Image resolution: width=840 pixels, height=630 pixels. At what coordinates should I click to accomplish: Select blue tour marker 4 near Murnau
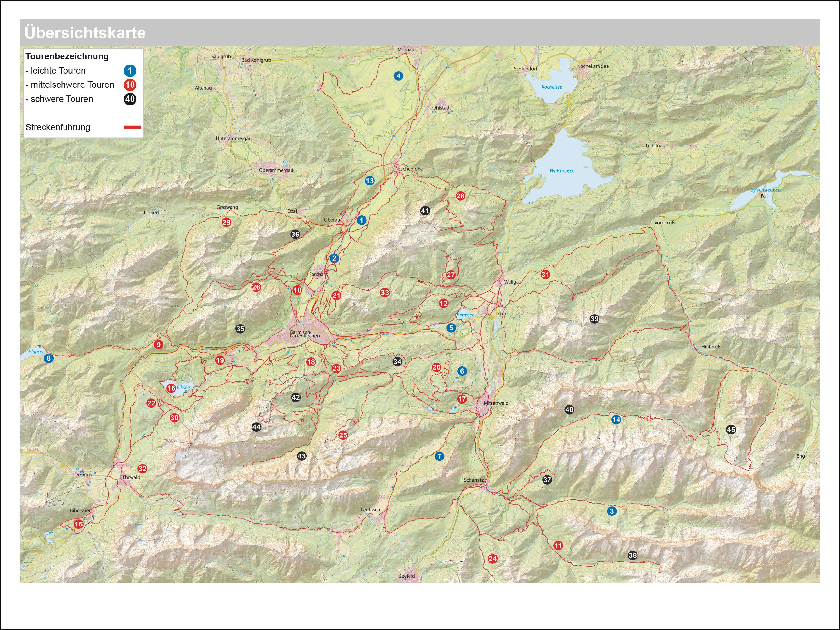point(398,76)
